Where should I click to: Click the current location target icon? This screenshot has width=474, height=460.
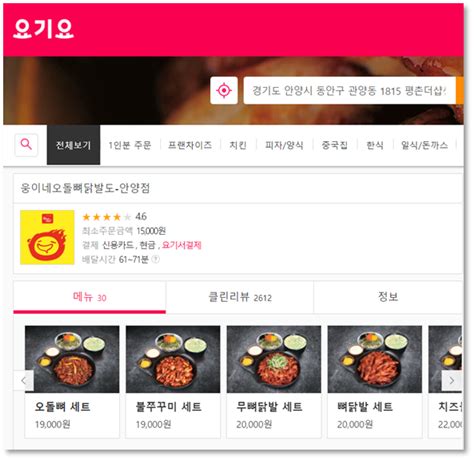[224, 90]
